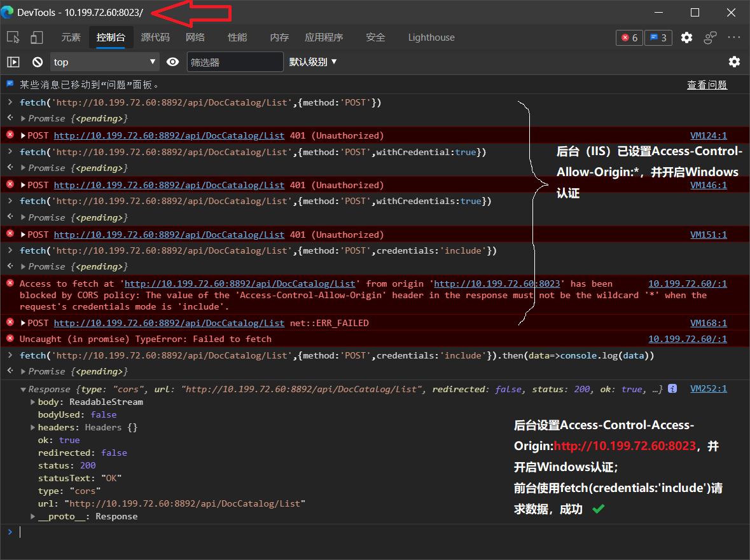The image size is (750, 560).
Task: Expand the first Promise {<pending>} result
Action: (23, 118)
